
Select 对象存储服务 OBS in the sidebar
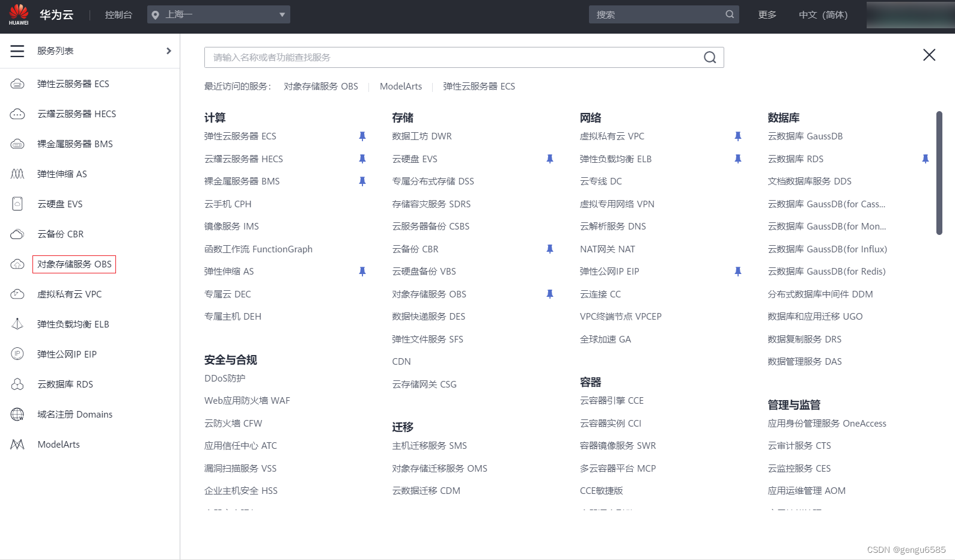point(75,264)
